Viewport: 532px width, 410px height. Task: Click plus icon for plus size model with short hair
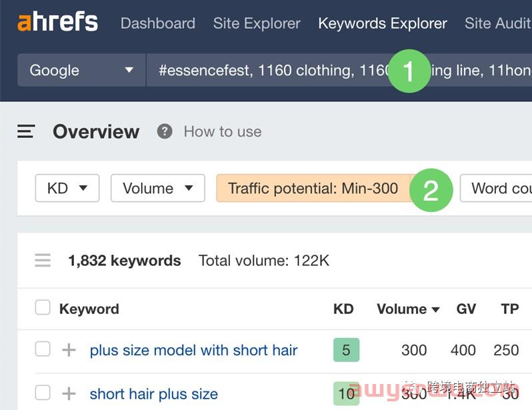(x=69, y=350)
